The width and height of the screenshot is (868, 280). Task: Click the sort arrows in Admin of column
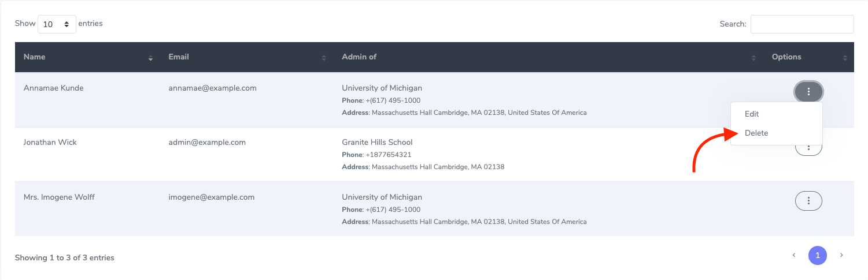click(754, 58)
